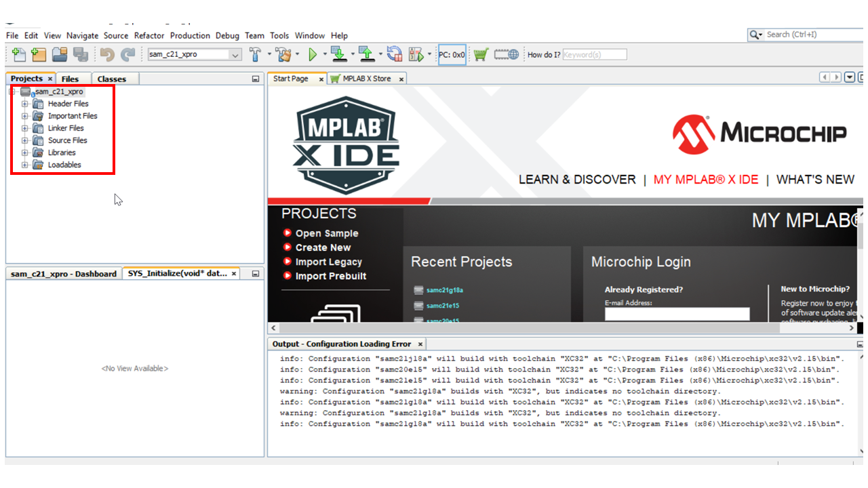Expand the Source Files tree node
This screenshot has height=488, width=868.
click(25, 141)
